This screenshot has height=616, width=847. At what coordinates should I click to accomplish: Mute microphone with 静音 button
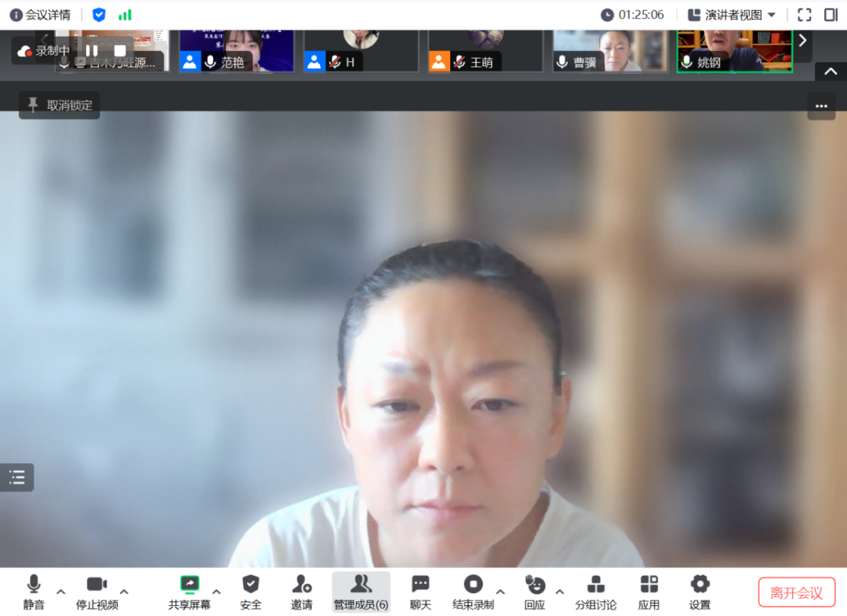(34, 592)
